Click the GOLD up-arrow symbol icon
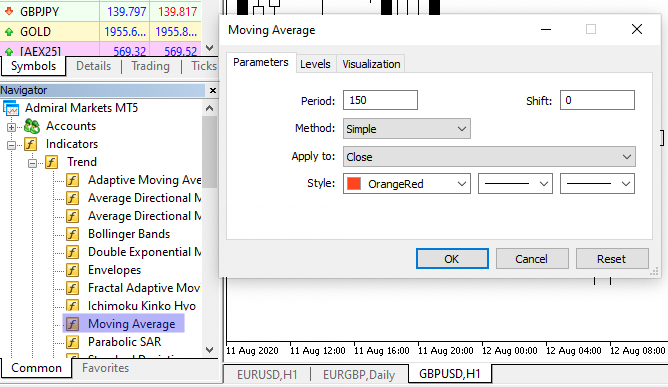 [x=9, y=32]
